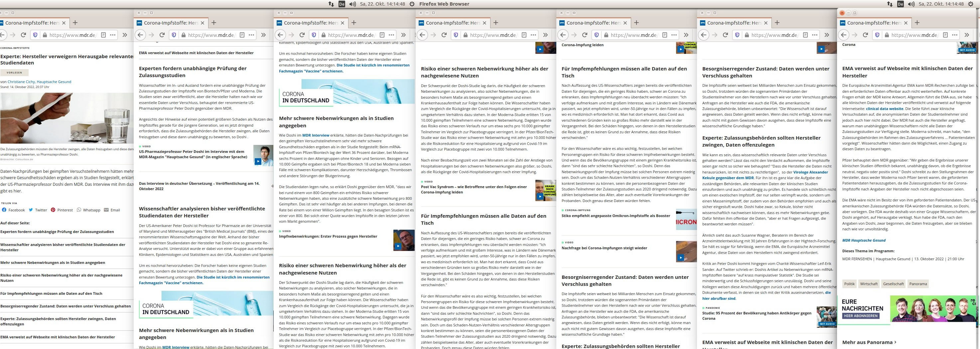The width and height of the screenshot is (980, 349).
Task: Expand the toolbar overflow chevron in the fourth window
Action: 545,35
